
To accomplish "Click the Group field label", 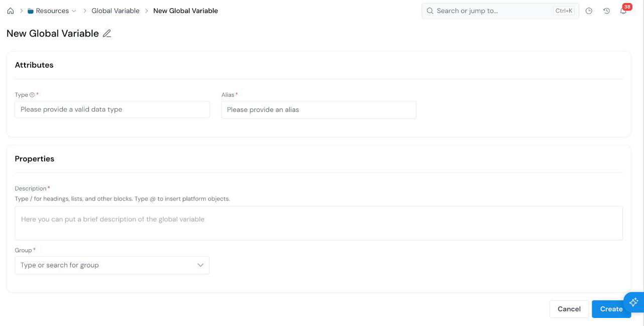I will [x=24, y=250].
